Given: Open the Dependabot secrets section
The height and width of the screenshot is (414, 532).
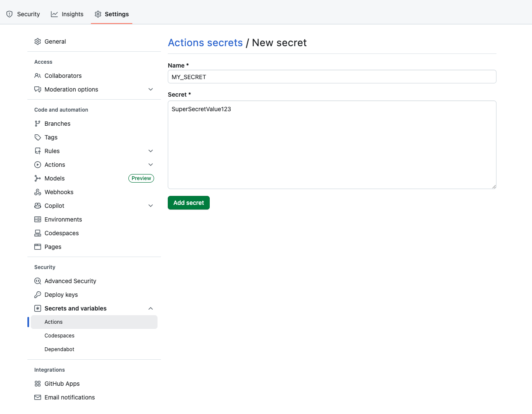Looking at the screenshot, I should tap(59, 349).
